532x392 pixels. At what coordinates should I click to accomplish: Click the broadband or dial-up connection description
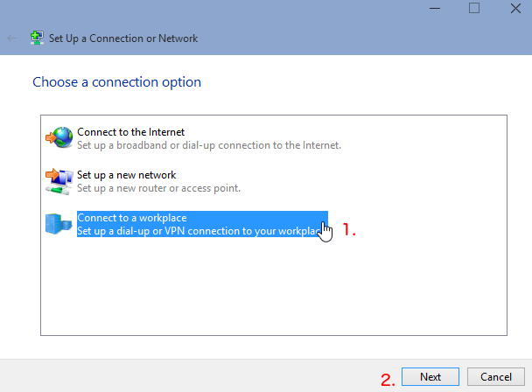pyautogui.click(x=208, y=145)
